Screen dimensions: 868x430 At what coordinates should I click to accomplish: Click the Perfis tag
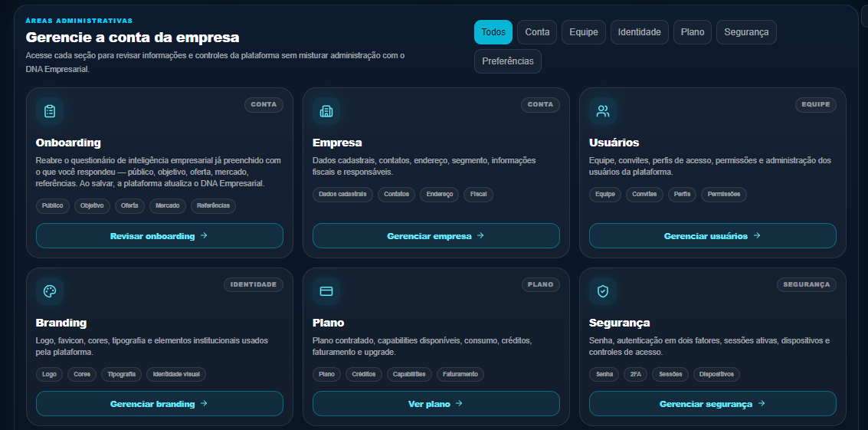(682, 195)
